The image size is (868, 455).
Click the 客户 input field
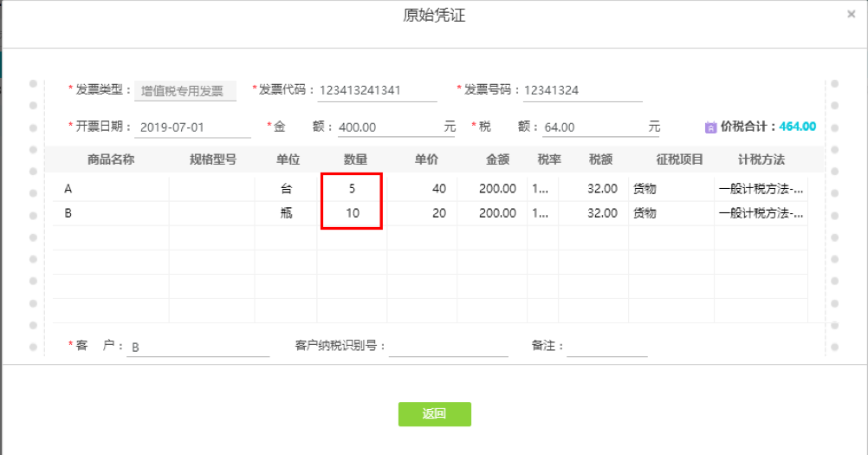point(198,347)
